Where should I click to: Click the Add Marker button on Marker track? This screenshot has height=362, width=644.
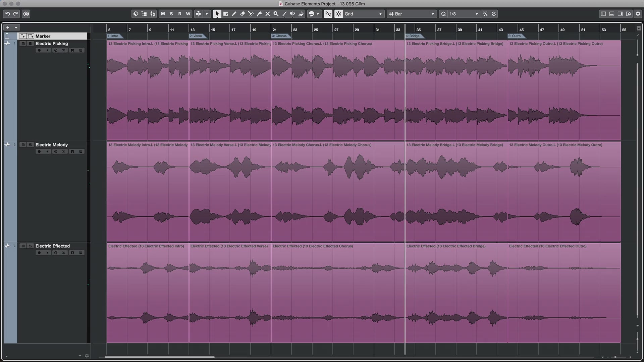tap(22, 36)
